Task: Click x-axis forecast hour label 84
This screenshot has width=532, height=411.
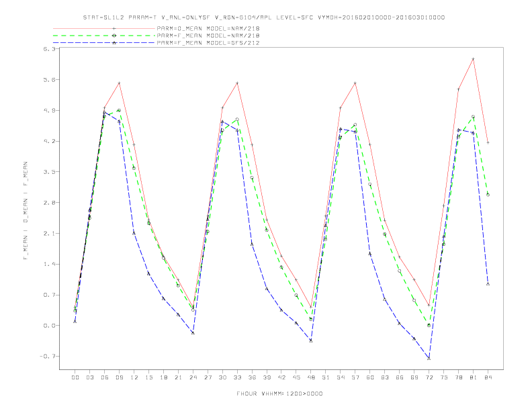Action: (488, 377)
